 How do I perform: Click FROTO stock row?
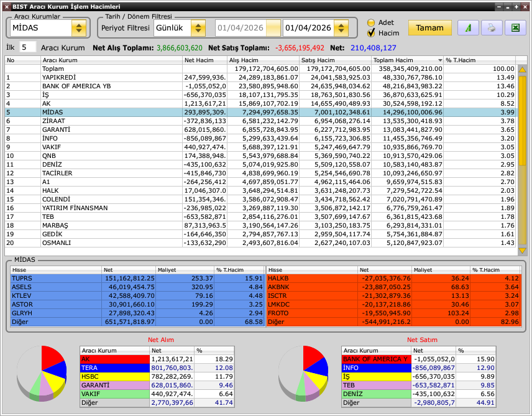point(393,313)
